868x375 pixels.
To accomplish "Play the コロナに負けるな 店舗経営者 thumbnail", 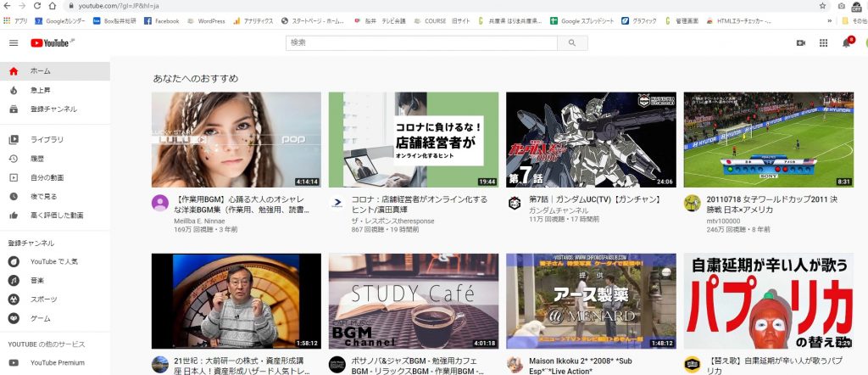I will [414, 140].
